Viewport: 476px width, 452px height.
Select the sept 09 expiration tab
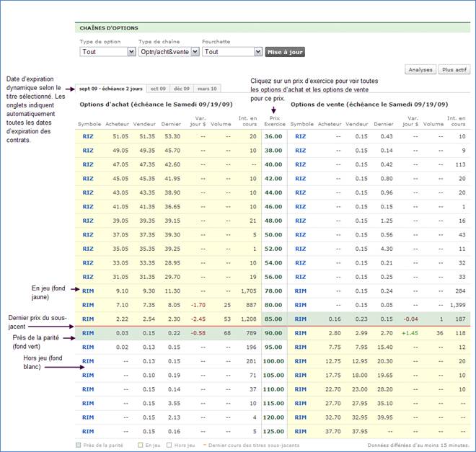click(x=110, y=88)
